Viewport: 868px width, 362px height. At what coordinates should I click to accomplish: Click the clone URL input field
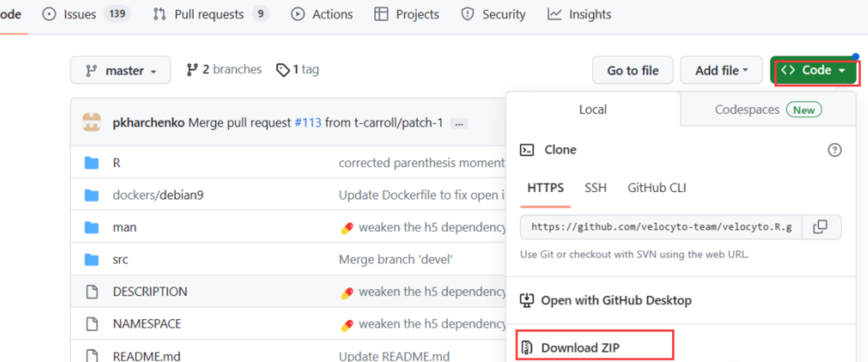pyautogui.click(x=661, y=227)
